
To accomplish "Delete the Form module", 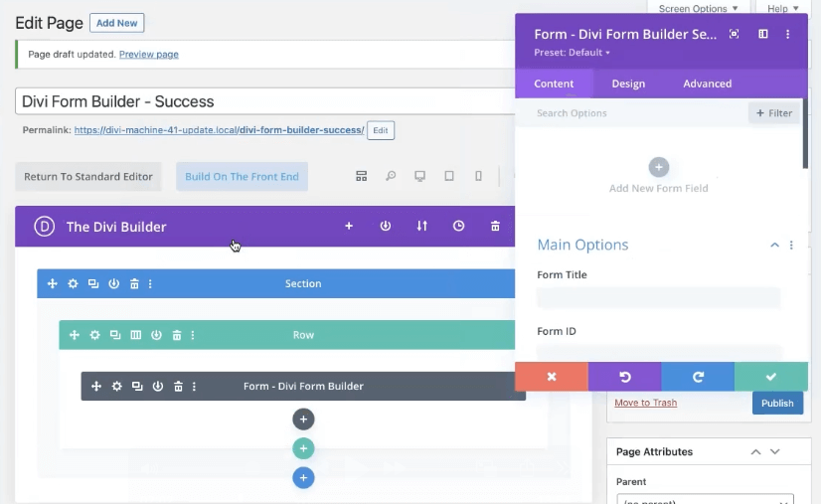I will (x=178, y=386).
